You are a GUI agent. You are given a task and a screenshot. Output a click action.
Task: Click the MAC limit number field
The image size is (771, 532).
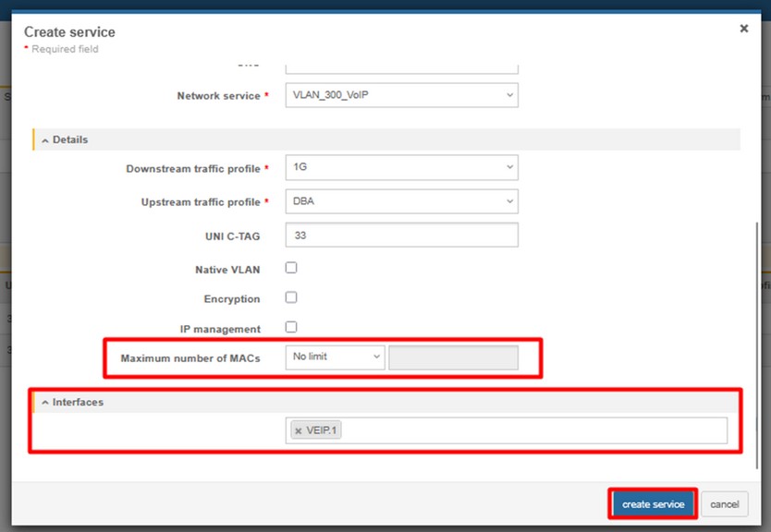[x=453, y=357]
